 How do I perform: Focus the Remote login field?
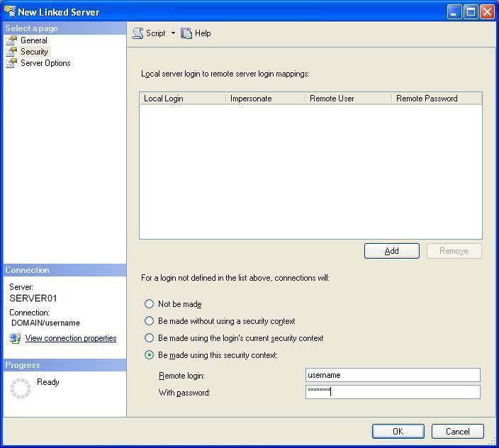pos(393,375)
